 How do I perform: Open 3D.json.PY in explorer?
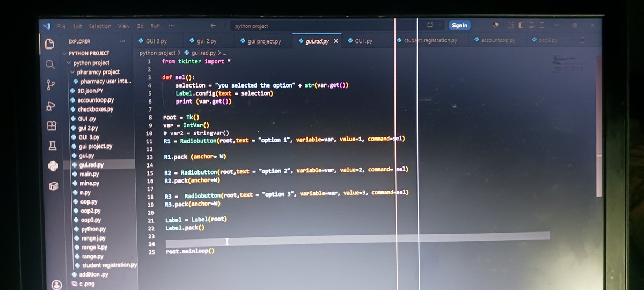pos(90,91)
